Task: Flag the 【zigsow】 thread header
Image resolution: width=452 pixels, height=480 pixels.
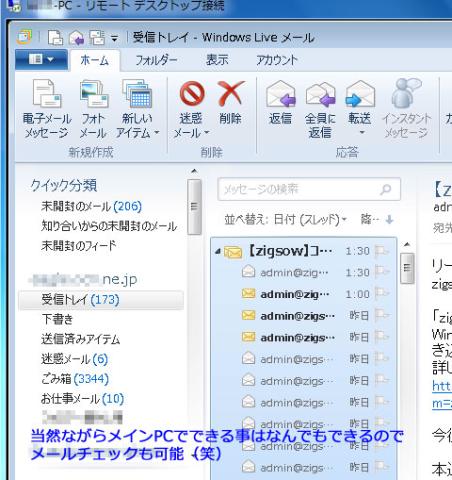Action: point(382,251)
